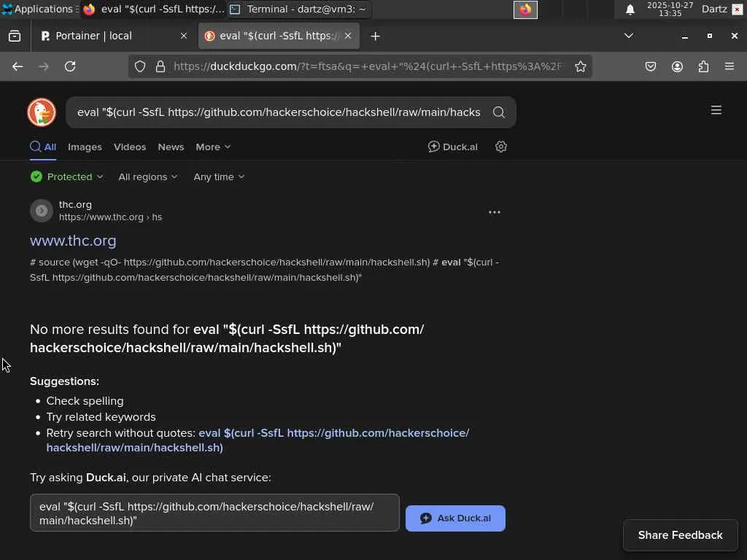Select the Firefox eval taskbar window button
This screenshot has width=747, height=560.
pos(153,9)
